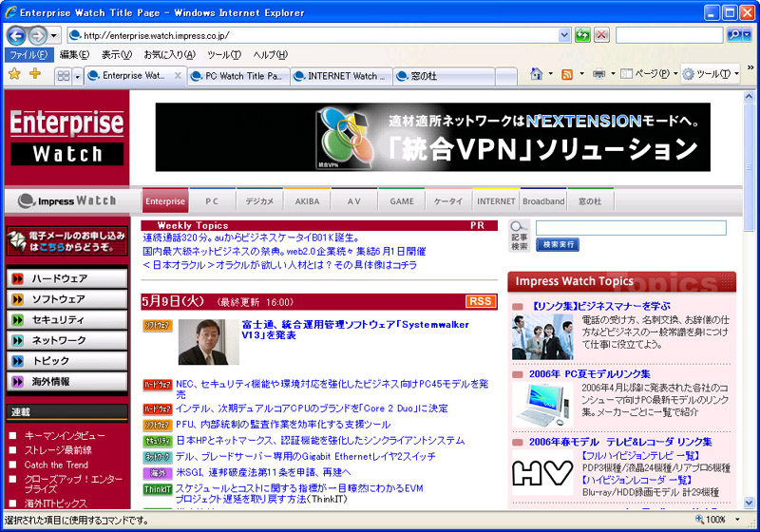
Task: Click the ソフトウェア sidebar button
Action: click(x=66, y=299)
